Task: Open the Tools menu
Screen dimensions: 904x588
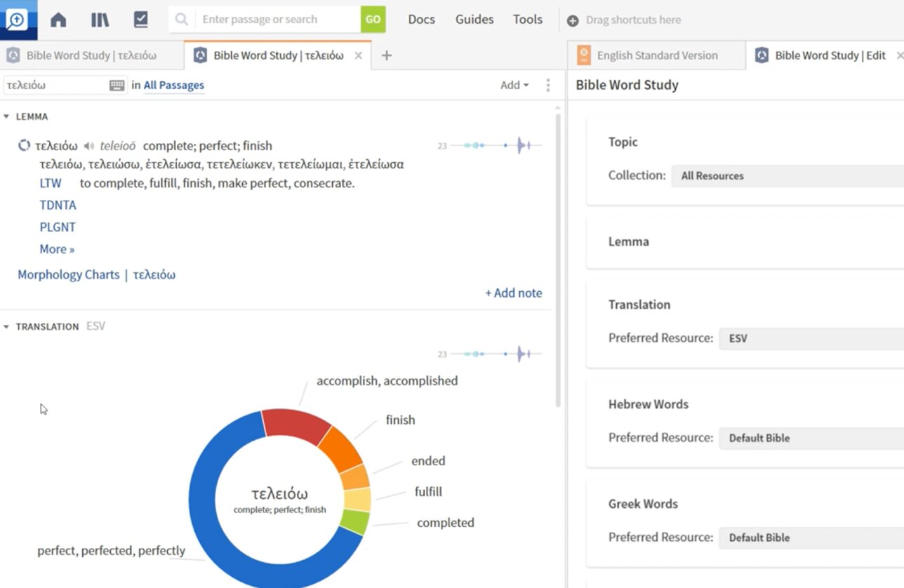Action: [527, 20]
